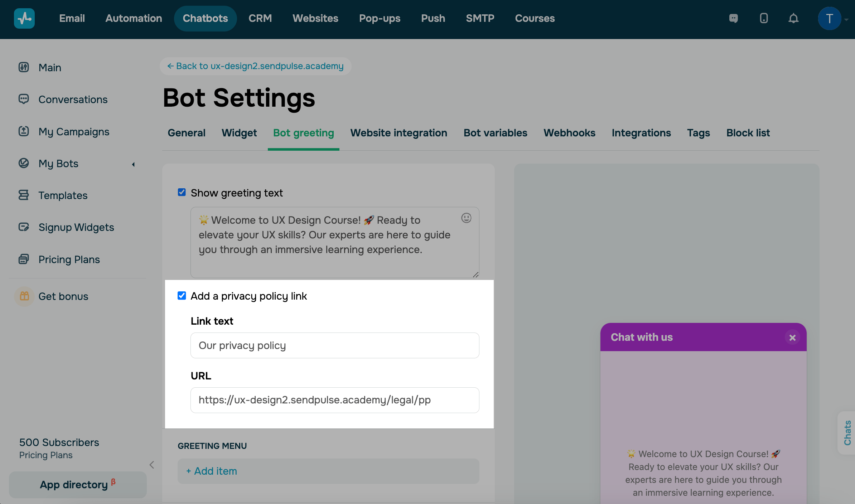
Task: Open the App directory button
Action: 78,485
